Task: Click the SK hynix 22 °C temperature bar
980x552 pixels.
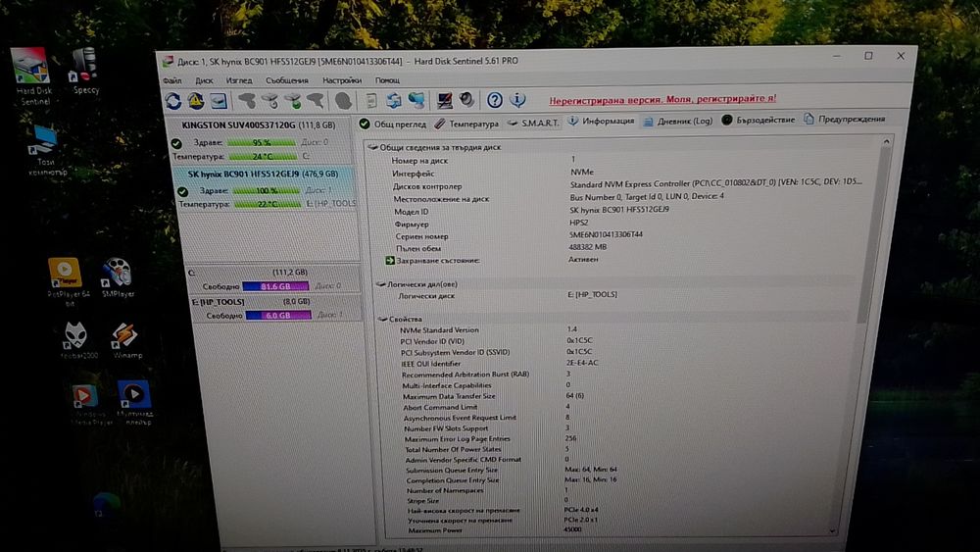Action: click(x=267, y=204)
